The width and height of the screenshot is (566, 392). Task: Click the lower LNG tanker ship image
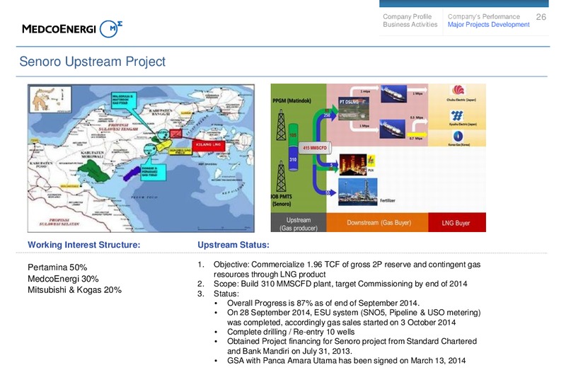tap(392, 129)
